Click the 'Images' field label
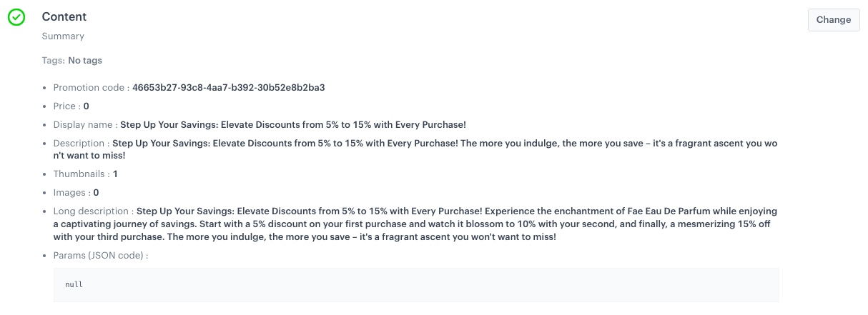This screenshot has height=315, width=868. click(x=69, y=192)
